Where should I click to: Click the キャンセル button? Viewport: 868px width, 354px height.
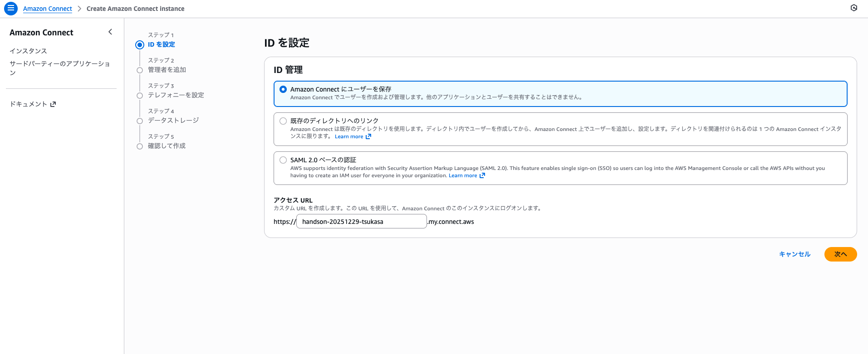[x=794, y=254]
